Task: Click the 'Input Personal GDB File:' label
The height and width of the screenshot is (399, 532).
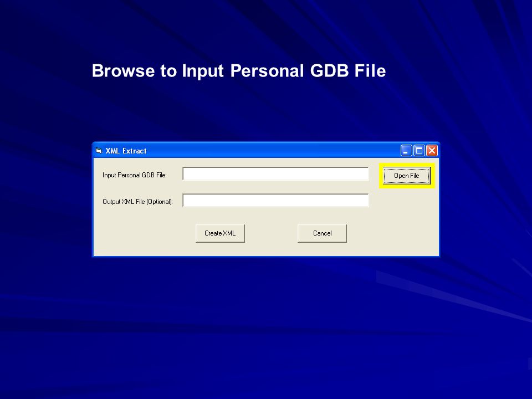Action: [x=134, y=175]
